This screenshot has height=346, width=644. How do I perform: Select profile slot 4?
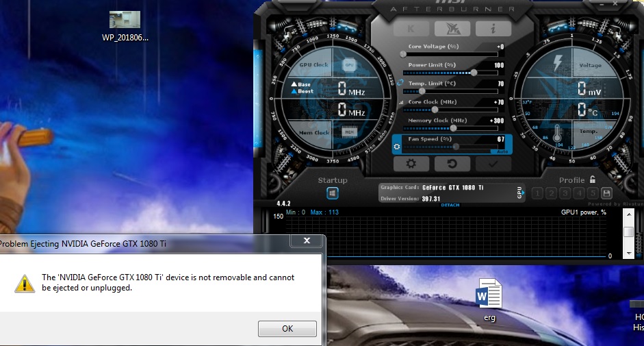point(579,193)
